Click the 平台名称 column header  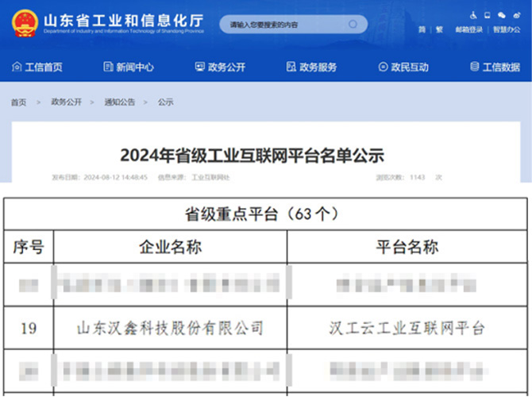coord(407,247)
